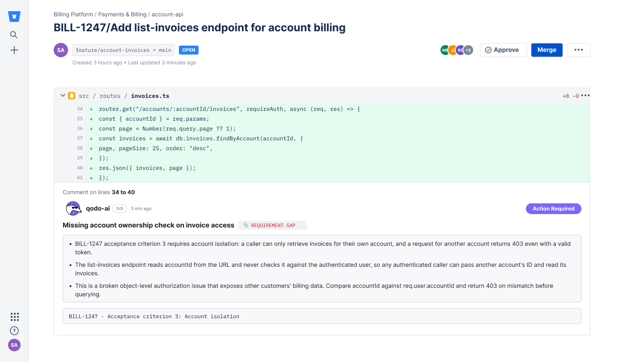Open search from the sidebar magnifier
The width and height of the screenshot is (644, 362).
(x=14, y=35)
